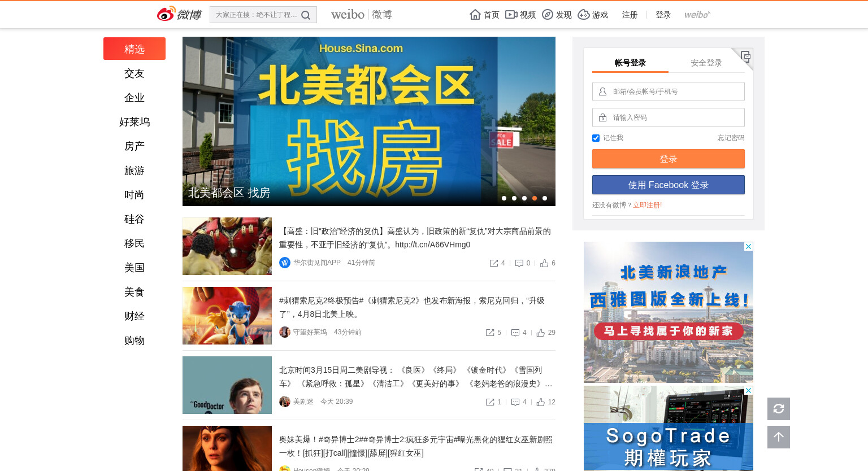The width and height of the screenshot is (868, 471).
Task: Close the 北美新浪地产 ad
Action: [748, 247]
